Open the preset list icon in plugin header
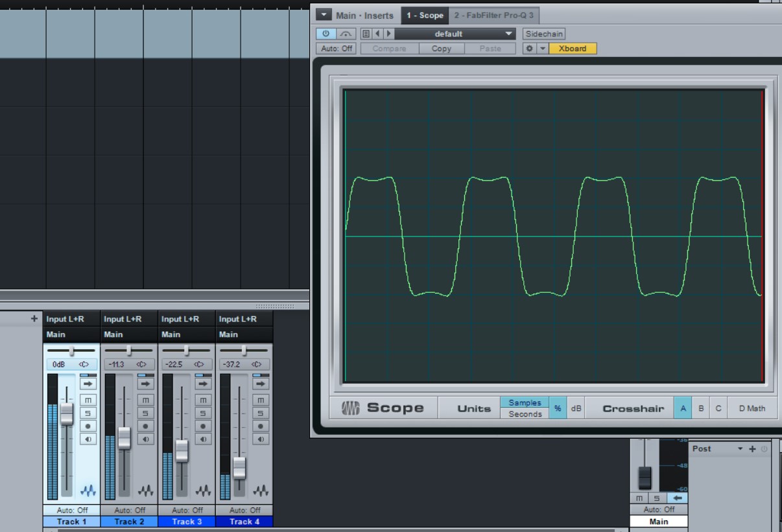The image size is (782, 532). (366, 34)
